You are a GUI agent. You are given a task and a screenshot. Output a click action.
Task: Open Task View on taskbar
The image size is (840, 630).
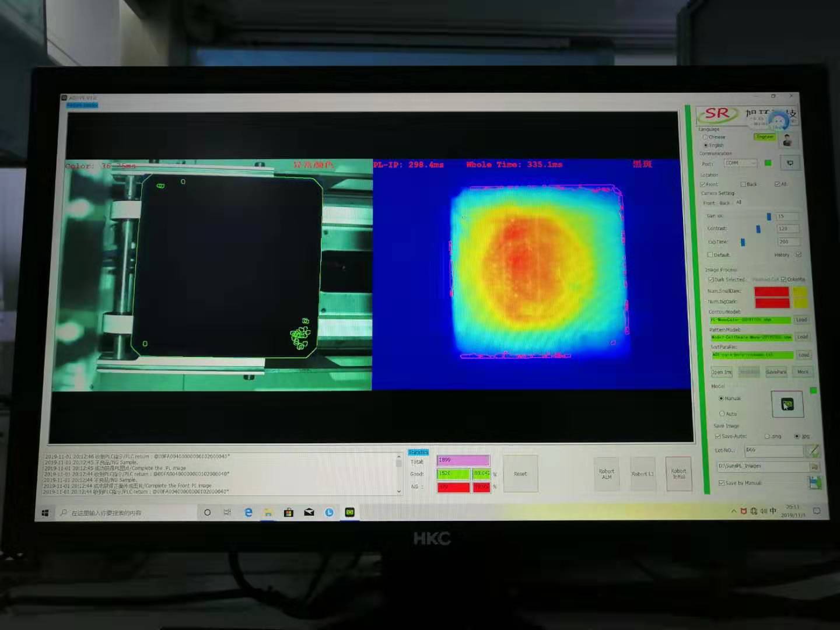(227, 512)
